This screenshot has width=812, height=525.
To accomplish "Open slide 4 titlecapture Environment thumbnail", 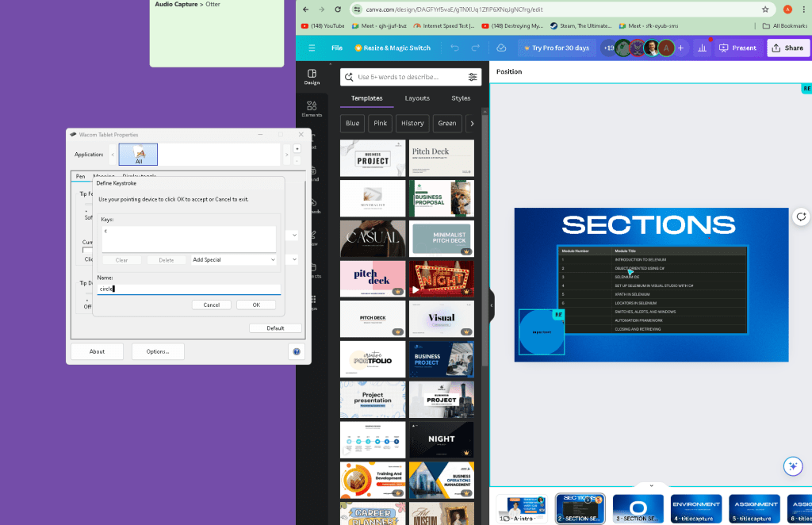I will tap(696, 508).
